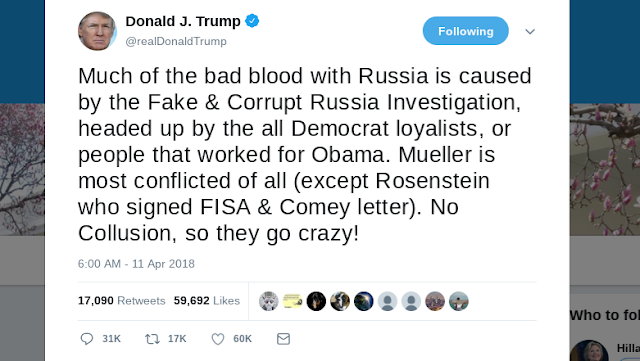This screenshot has height=361, width=640.
Task: Open the yellow card avatar liker profile
Action: click(292, 301)
